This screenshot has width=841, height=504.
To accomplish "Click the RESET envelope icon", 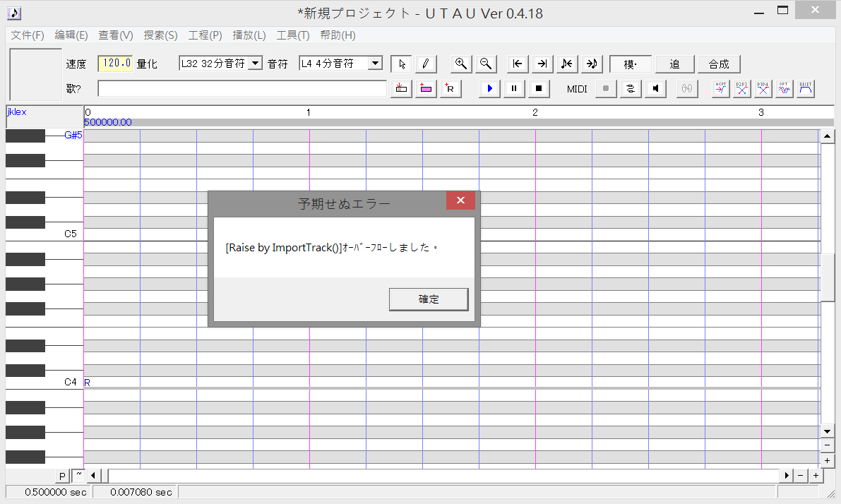I will [806, 88].
